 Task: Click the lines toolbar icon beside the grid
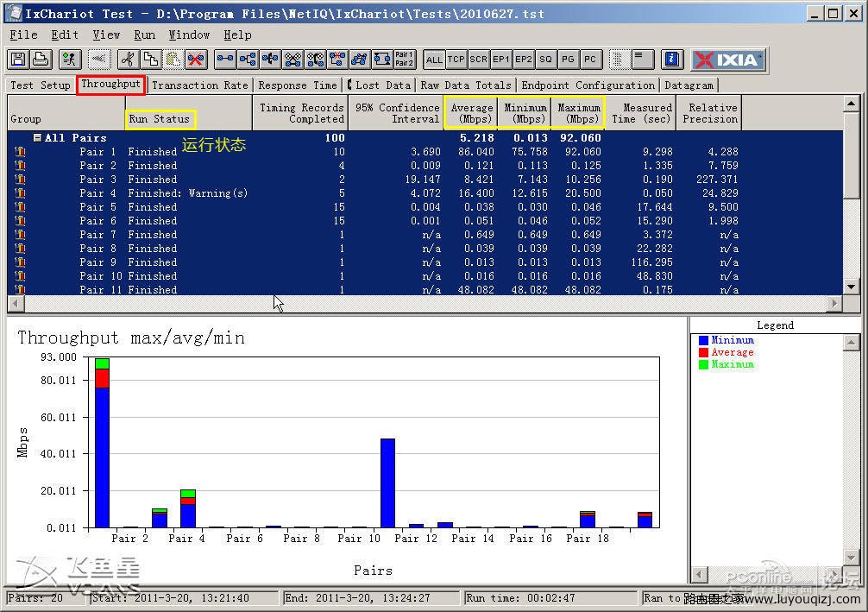click(643, 60)
